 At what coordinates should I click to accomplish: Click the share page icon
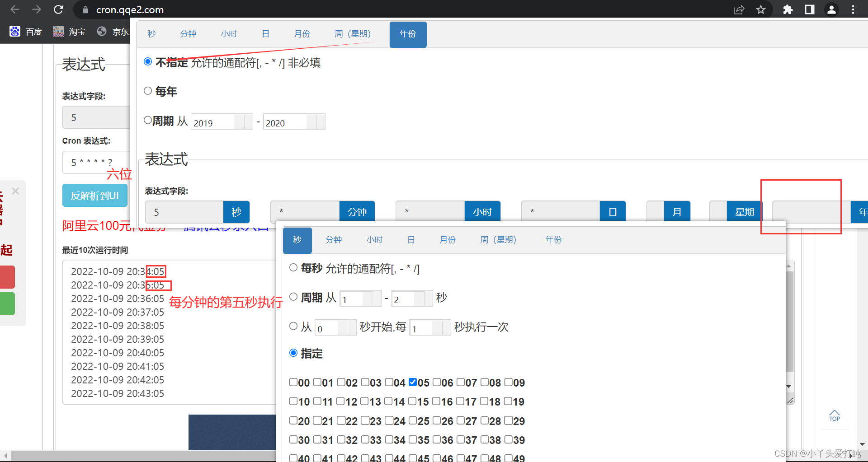(739, 9)
